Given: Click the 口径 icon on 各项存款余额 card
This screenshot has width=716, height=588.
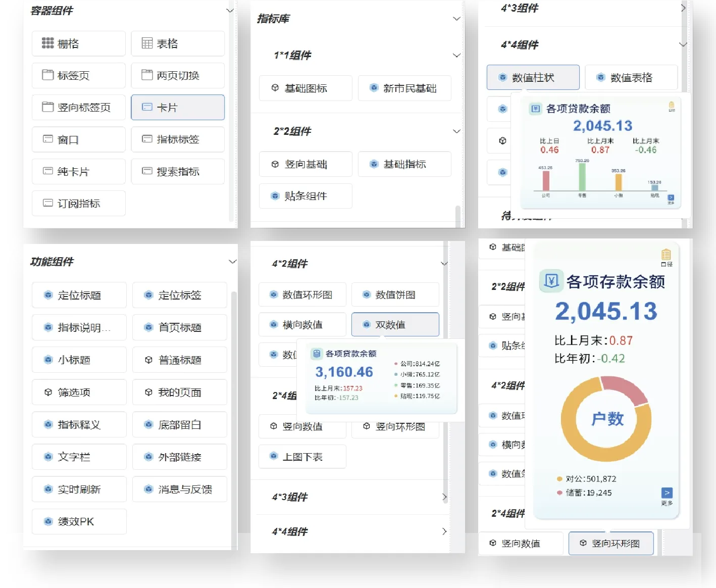Looking at the screenshot, I should pyautogui.click(x=666, y=256).
